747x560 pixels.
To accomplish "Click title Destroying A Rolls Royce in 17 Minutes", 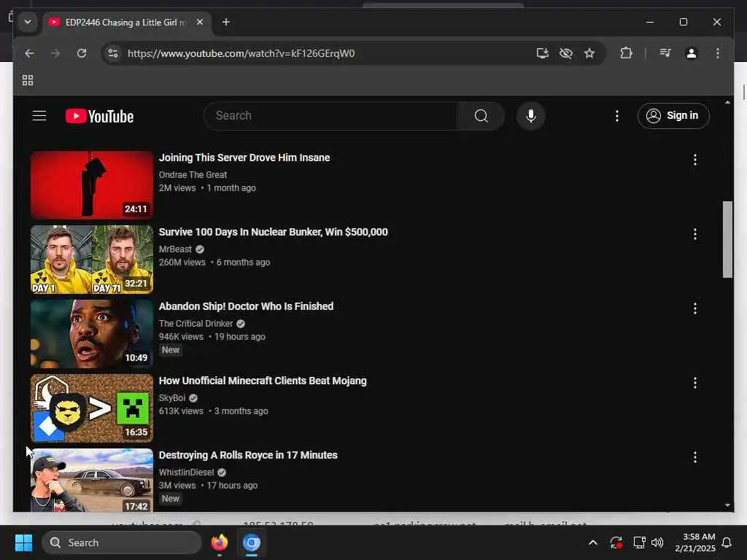I will point(248,455).
